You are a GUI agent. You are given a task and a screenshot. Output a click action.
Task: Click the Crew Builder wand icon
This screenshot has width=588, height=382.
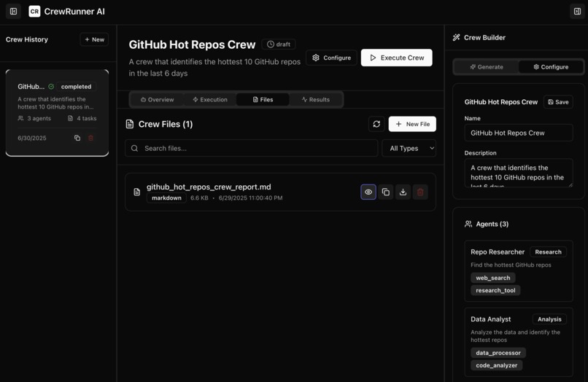click(456, 37)
